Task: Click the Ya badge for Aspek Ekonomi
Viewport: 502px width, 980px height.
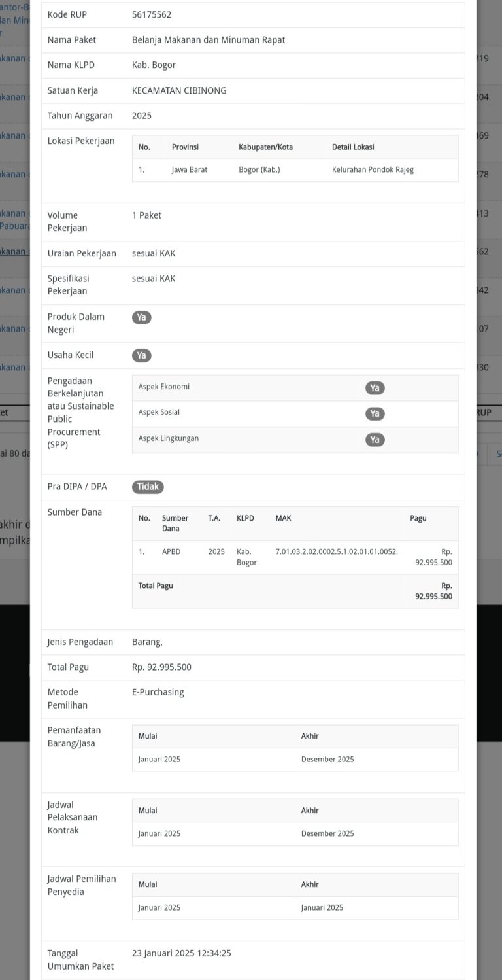Action: (x=375, y=388)
